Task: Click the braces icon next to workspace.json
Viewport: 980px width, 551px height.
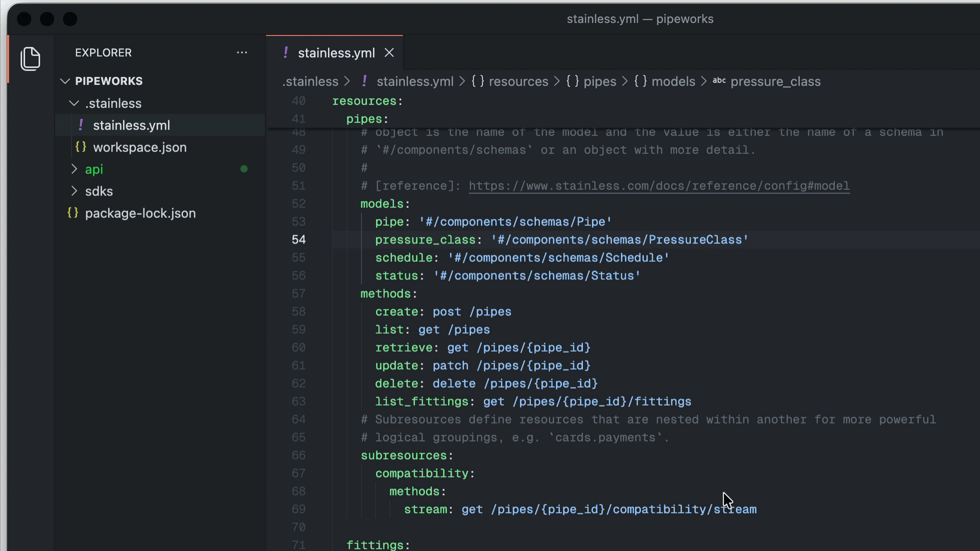Action: [x=81, y=147]
